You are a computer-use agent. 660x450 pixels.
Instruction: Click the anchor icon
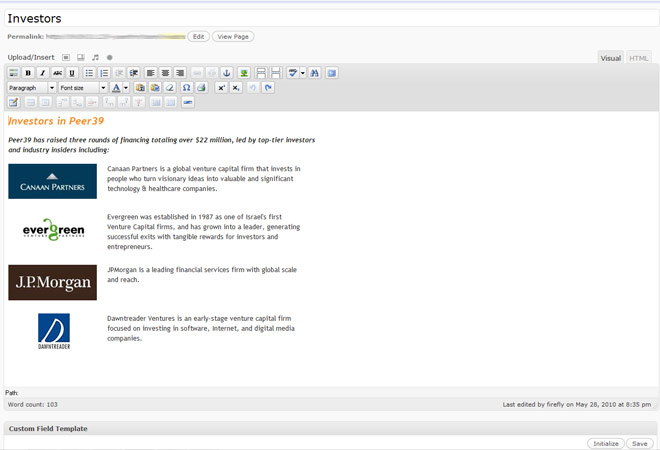point(226,73)
